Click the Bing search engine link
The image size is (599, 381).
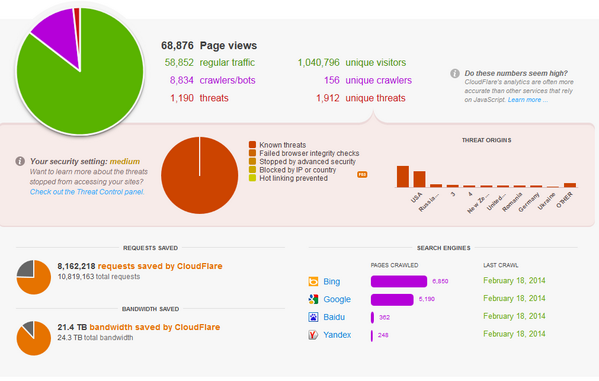point(332,282)
